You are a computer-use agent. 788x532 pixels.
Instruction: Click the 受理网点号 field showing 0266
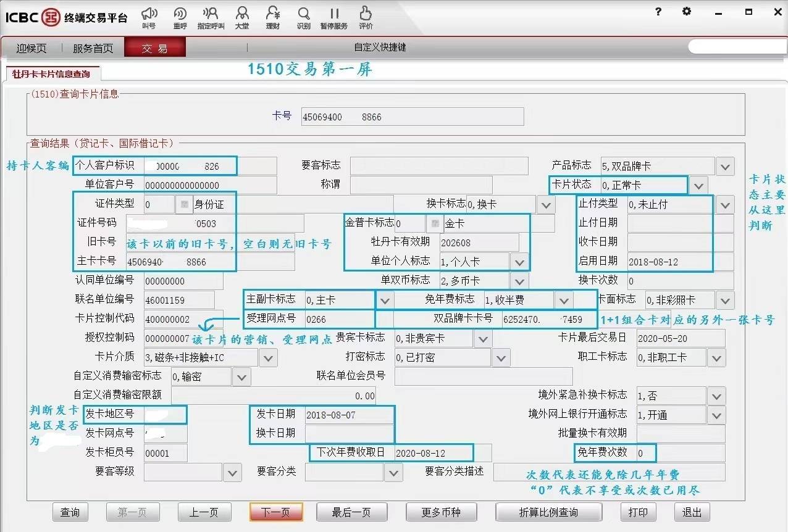(340, 319)
